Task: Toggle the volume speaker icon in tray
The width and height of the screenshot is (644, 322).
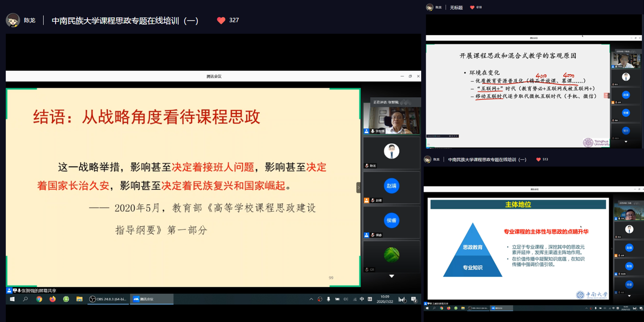Action: pos(346,299)
